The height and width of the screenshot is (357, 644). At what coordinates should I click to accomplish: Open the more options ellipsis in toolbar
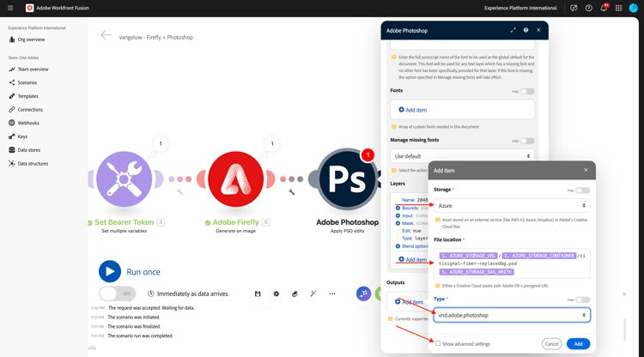point(331,293)
